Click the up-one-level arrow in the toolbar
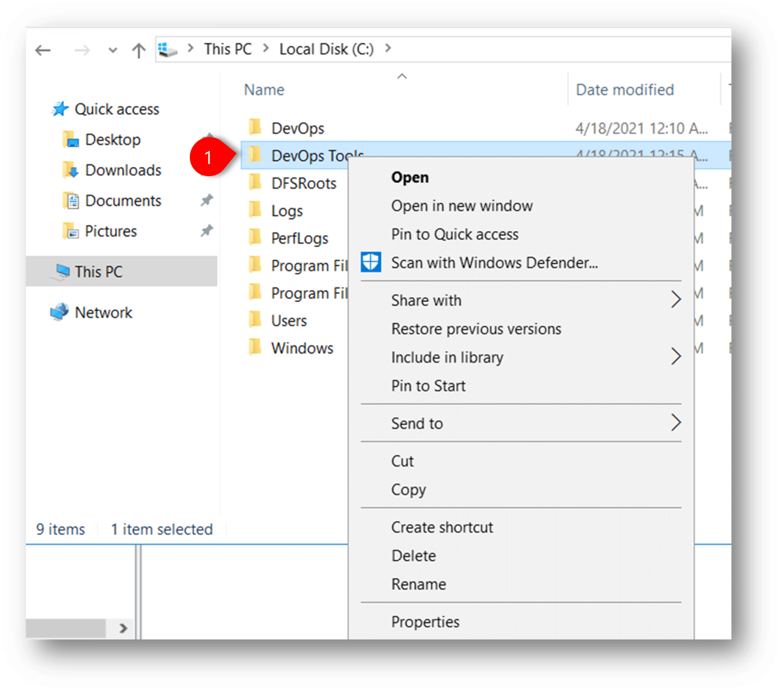Viewport: 784px width, 692px height. [138, 50]
